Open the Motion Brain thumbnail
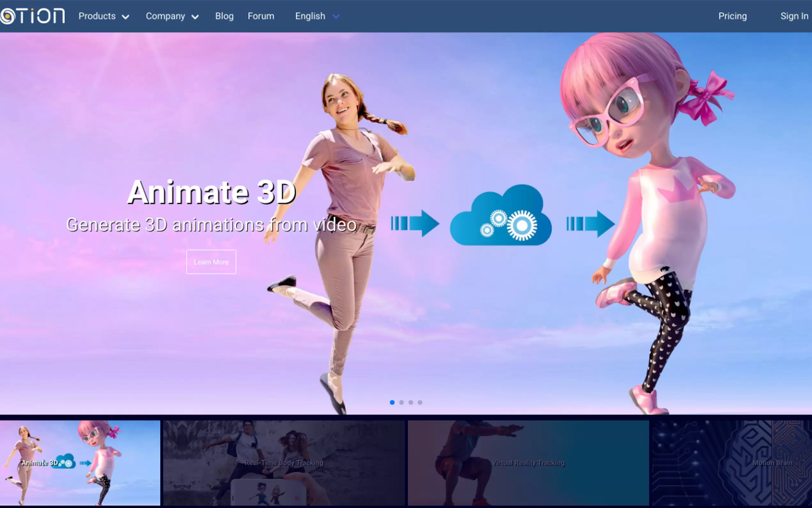This screenshot has height=508, width=812. click(x=732, y=463)
